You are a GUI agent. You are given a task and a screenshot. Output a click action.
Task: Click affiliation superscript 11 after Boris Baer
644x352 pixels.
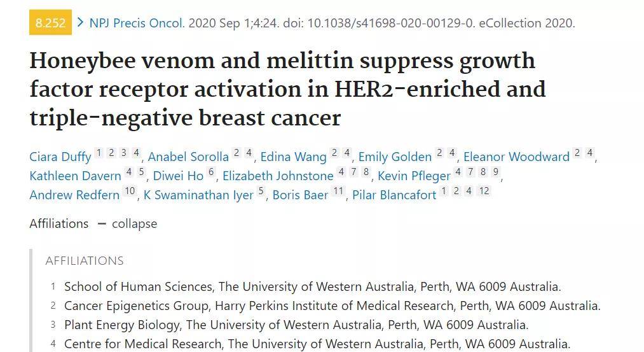338,191
